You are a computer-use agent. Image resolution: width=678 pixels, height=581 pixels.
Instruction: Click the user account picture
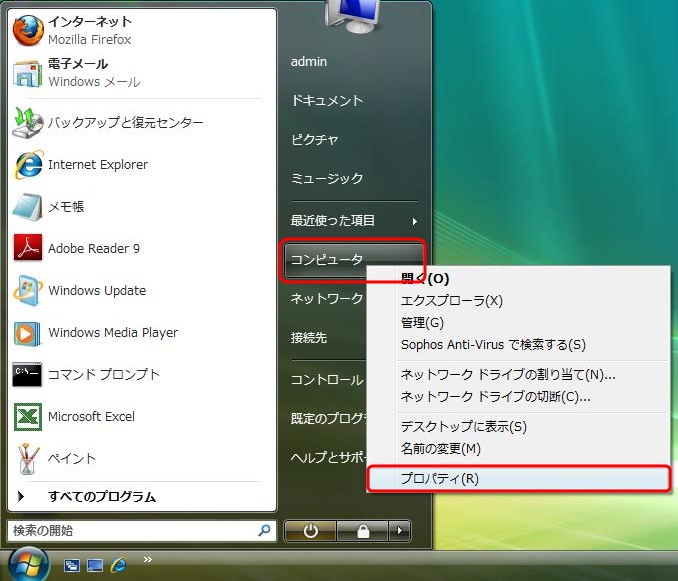click(352, 16)
